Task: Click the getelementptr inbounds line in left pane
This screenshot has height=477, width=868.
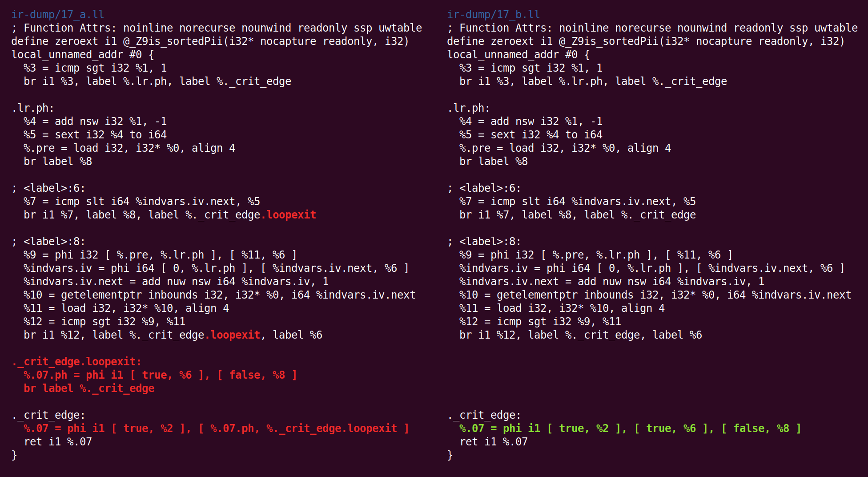Action: coord(220,295)
